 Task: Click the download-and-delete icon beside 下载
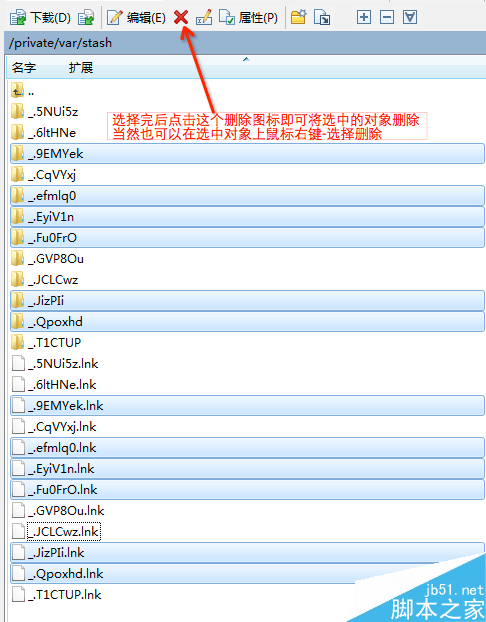pyautogui.click(x=86, y=18)
